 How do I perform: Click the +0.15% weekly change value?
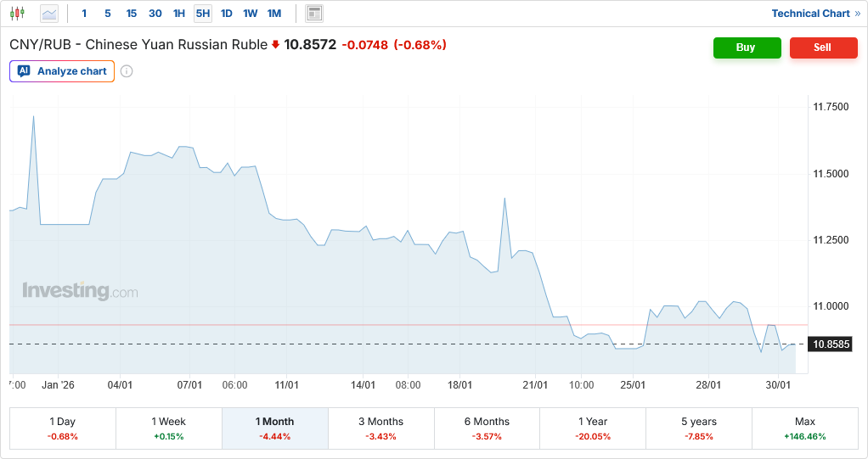pos(169,437)
